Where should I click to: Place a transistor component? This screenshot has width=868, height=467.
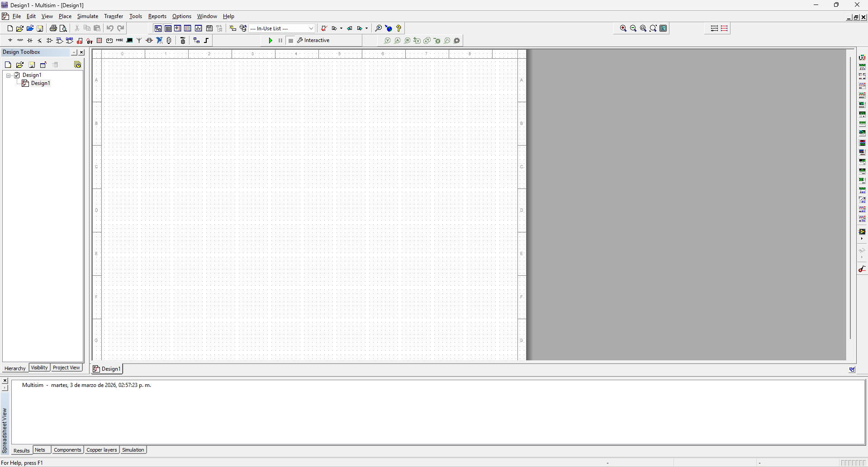(x=40, y=40)
